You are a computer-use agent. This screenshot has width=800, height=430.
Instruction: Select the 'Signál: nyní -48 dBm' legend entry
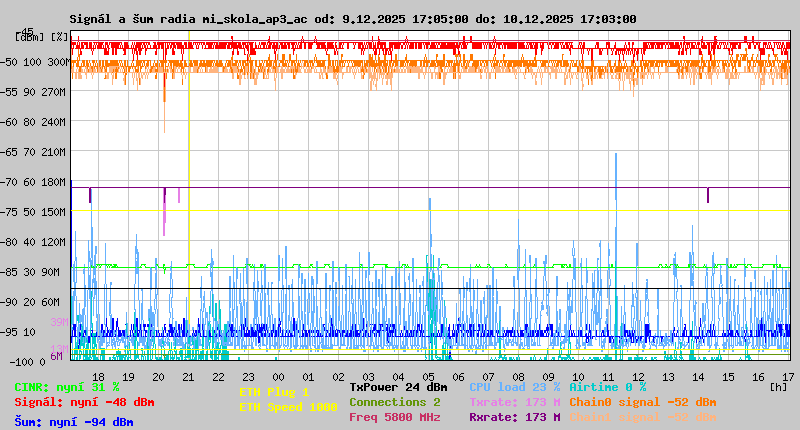tap(84, 402)
